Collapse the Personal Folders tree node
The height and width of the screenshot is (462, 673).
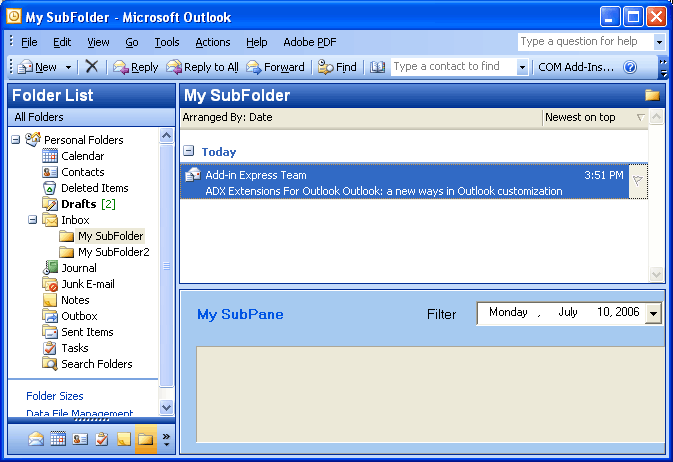(x=16, y=140)
